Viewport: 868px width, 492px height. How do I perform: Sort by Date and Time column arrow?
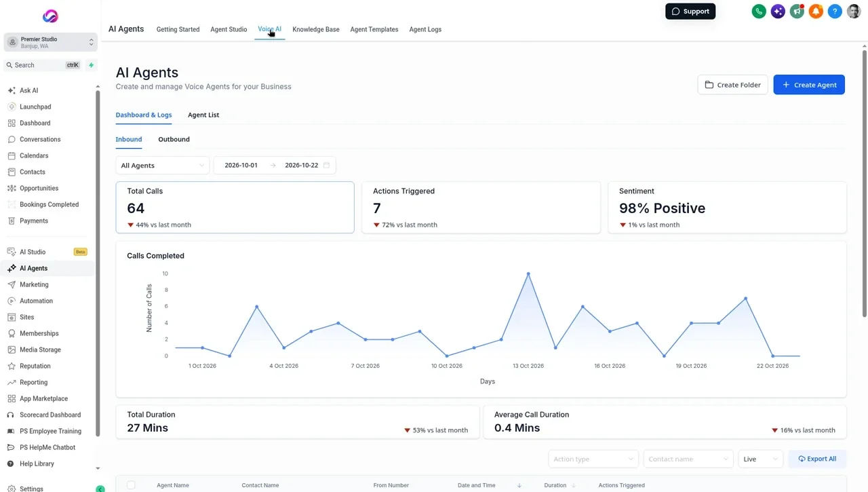click(519, 485)
